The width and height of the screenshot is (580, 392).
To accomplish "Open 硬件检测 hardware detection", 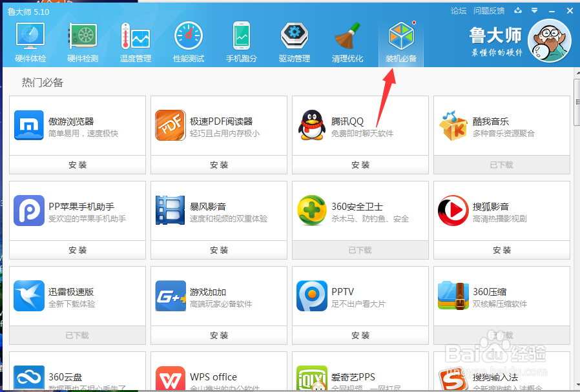I will [83, 43].
